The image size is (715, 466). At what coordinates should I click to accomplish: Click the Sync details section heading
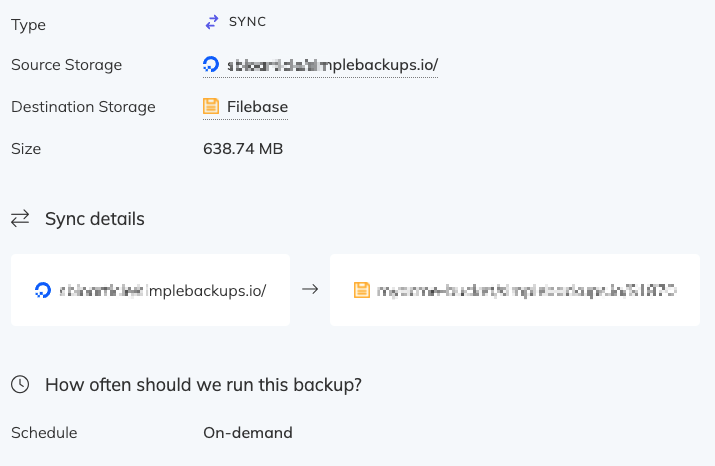point(95,219)
